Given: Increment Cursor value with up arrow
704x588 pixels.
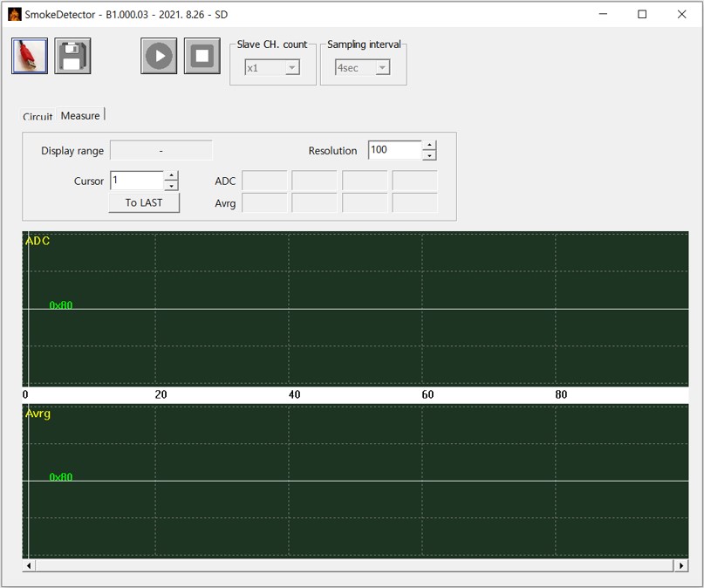Looking at the screenshot, I should point(171,176).
